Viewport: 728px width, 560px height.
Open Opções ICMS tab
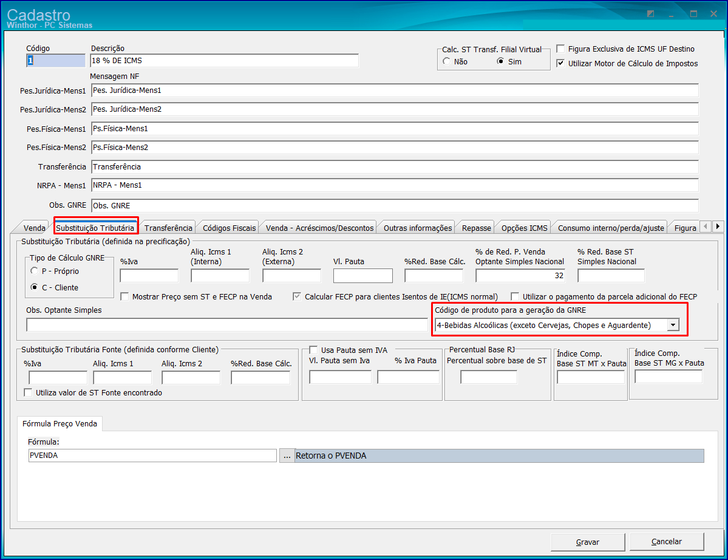coord(525,228)
